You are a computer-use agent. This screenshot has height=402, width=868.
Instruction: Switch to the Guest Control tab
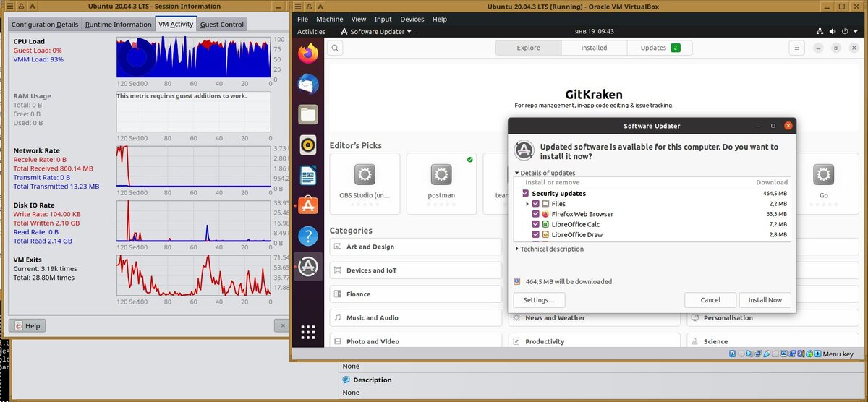pos(222,25)
